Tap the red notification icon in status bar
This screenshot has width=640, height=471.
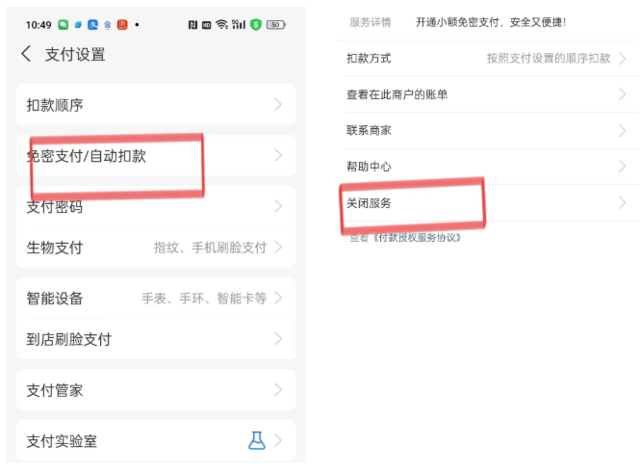coord(121,24)
